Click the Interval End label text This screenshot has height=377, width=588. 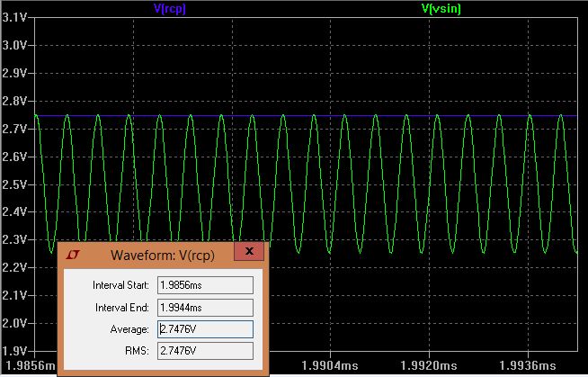122,308
